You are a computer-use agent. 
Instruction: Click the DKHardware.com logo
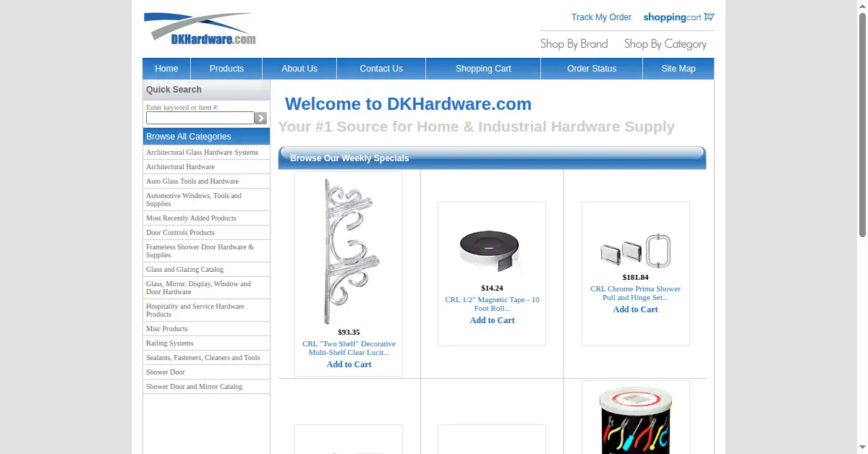(x=200, y=29)
